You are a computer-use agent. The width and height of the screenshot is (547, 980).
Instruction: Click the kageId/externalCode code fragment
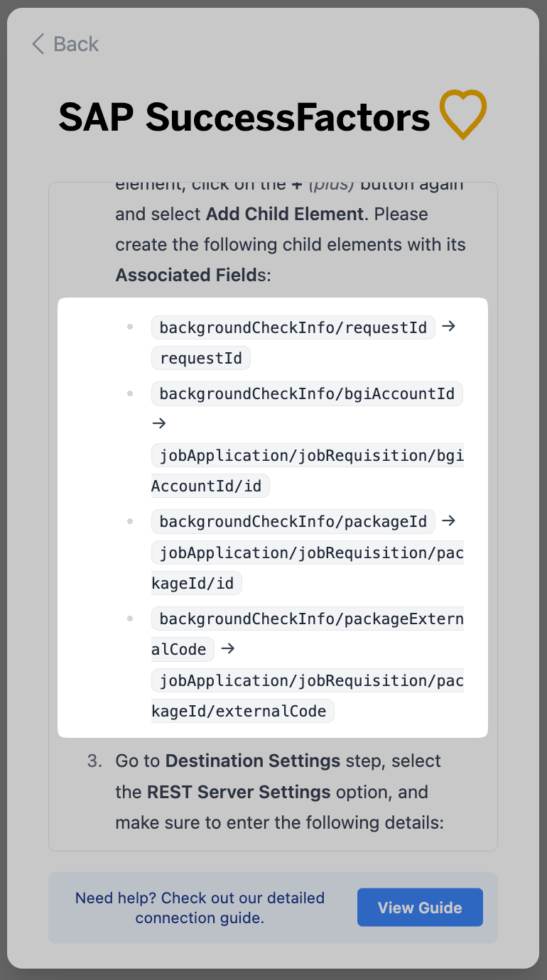coord(242,711)
